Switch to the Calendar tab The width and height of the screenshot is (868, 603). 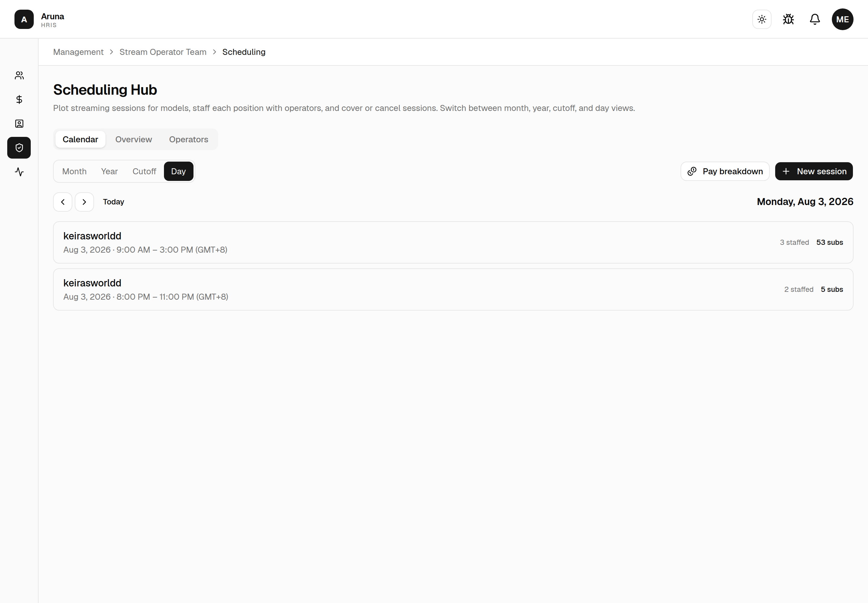click(80, 139)
